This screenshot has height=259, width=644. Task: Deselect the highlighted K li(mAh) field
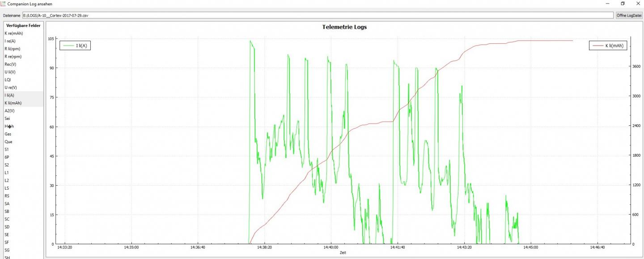(x=23, y=103)
